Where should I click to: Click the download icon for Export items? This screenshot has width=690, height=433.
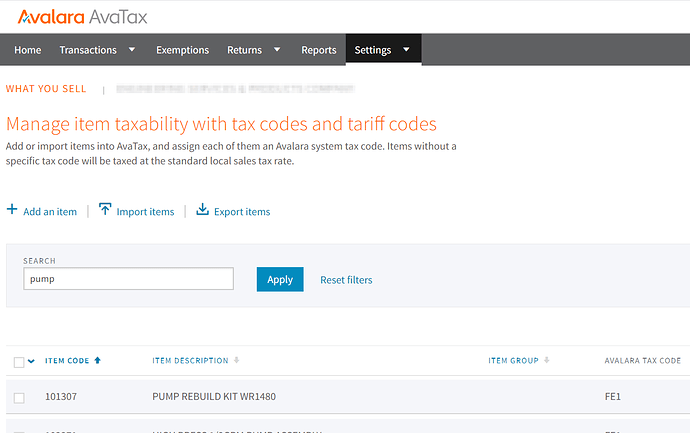click(x=202, y=209)
